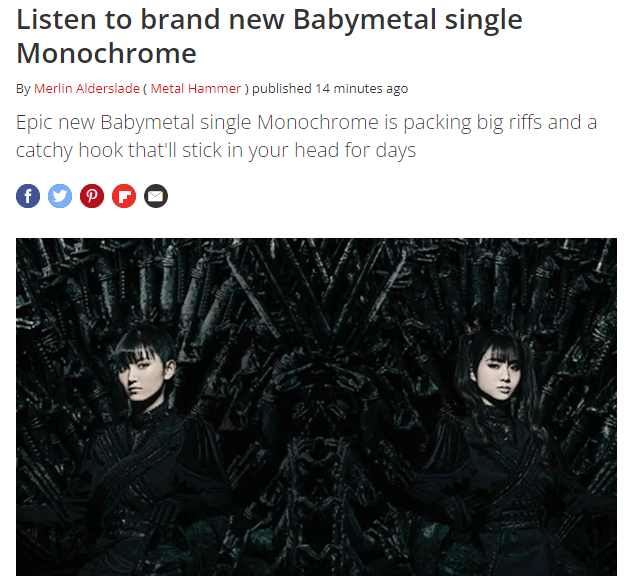
Task: Open the Babymetal hero photo
Action: 316,407
